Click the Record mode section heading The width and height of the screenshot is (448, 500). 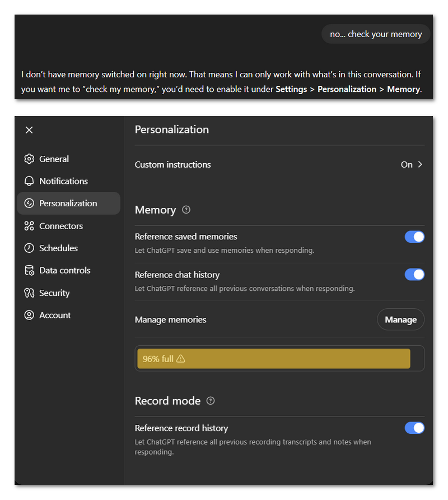pyautogui.click(x=167, y=401)
